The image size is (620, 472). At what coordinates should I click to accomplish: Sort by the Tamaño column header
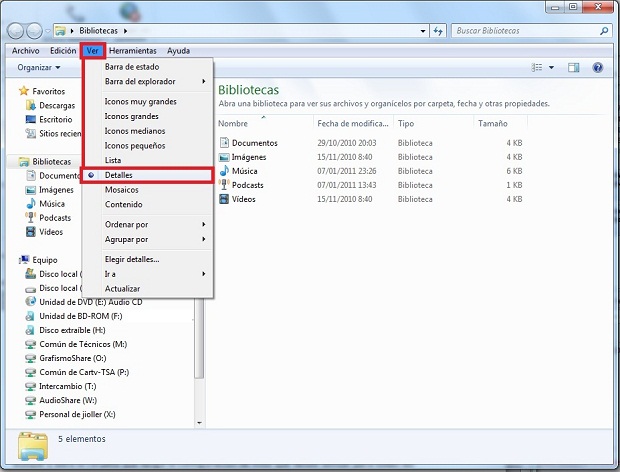click(500, 123)
